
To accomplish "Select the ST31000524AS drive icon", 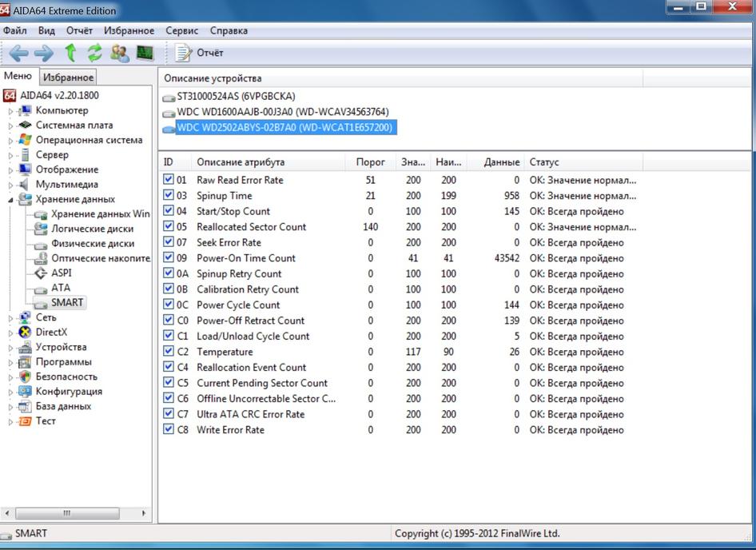I will tap(169, 98).
